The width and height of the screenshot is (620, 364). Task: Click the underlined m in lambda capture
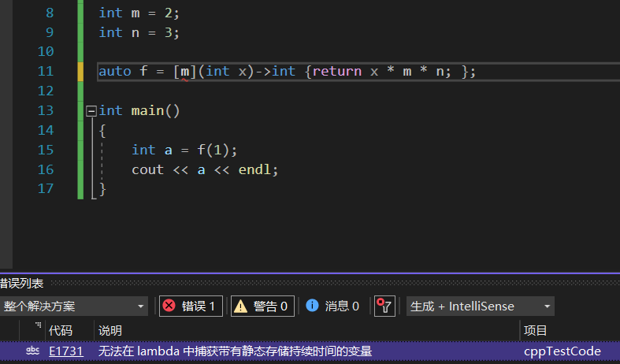coord(184,72)
